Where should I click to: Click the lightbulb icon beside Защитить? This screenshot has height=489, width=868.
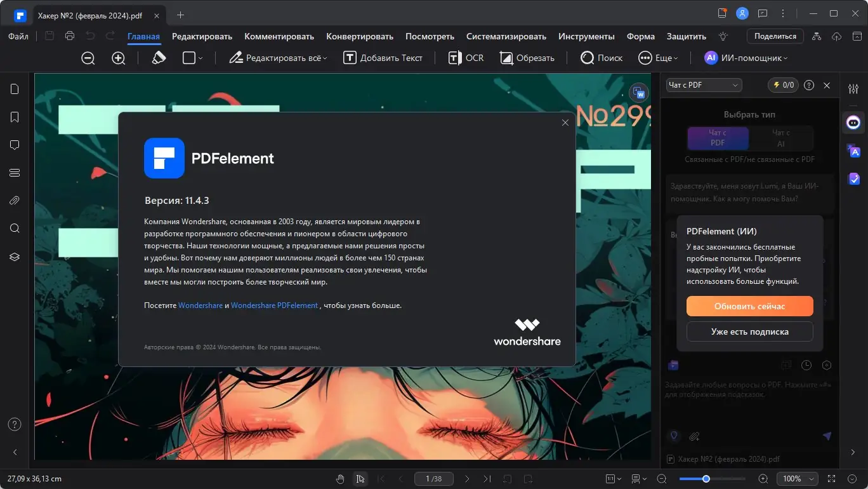coord(723,36)
